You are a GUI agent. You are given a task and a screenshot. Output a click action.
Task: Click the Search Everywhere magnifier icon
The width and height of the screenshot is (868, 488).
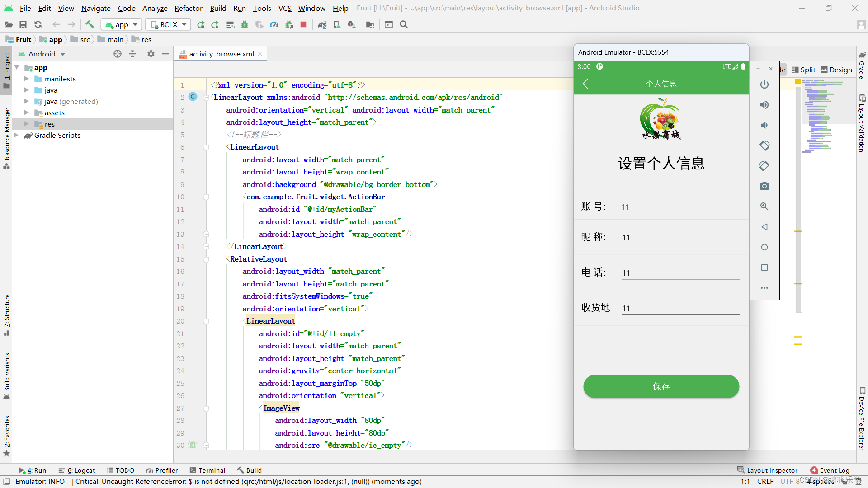(404, 24)
